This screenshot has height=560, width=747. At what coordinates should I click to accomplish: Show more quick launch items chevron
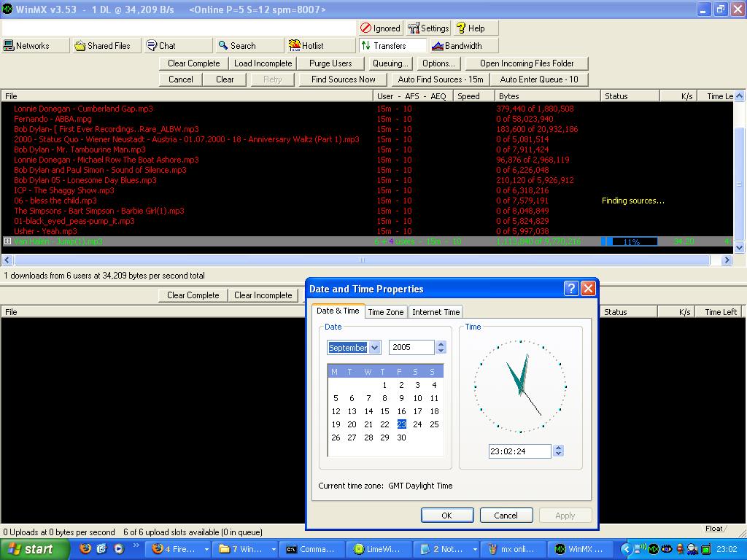136,545
